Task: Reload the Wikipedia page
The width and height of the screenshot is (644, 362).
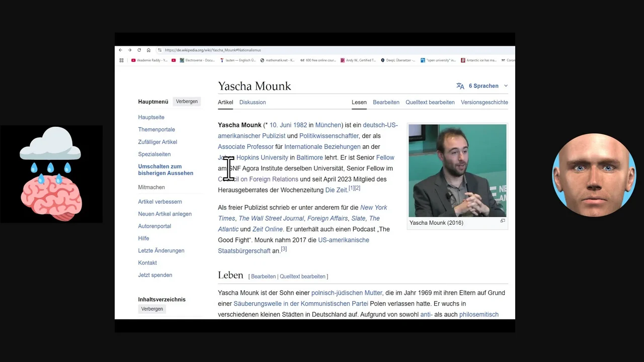Action: coord(139,50)
